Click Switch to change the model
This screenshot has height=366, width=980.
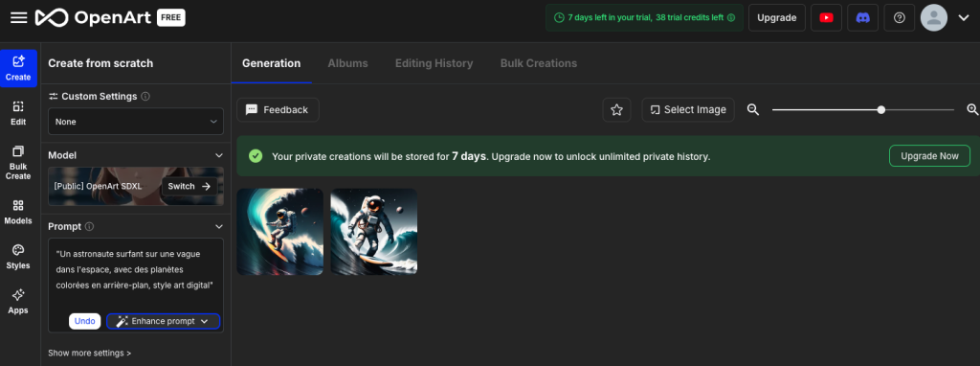point(189,187)
